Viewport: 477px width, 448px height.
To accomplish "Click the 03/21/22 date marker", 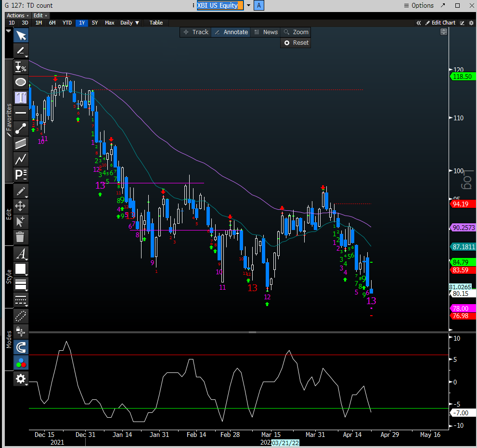I will coord(285,443).
